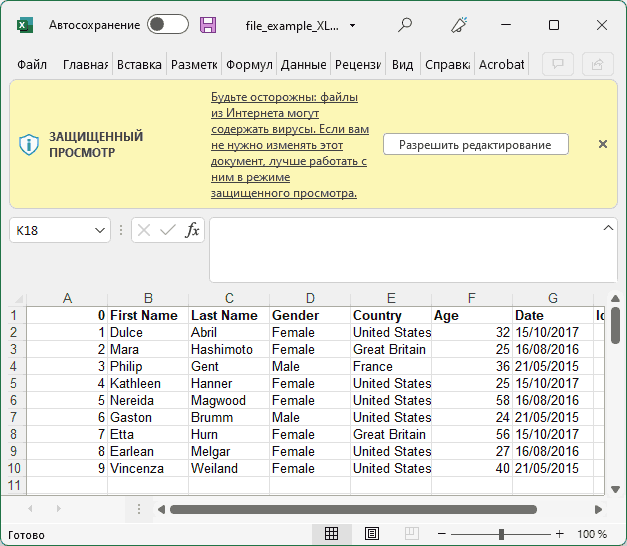Image resolution: width=627 pixels, height=546 pixels.
Task: Click the sheet tab bar splitter dots
Action: point(139,509)
